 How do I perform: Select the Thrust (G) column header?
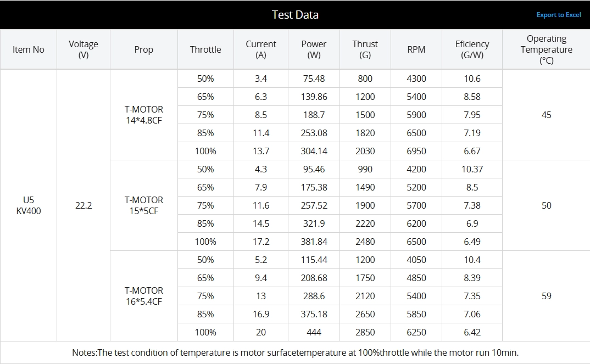click(365, 49)
